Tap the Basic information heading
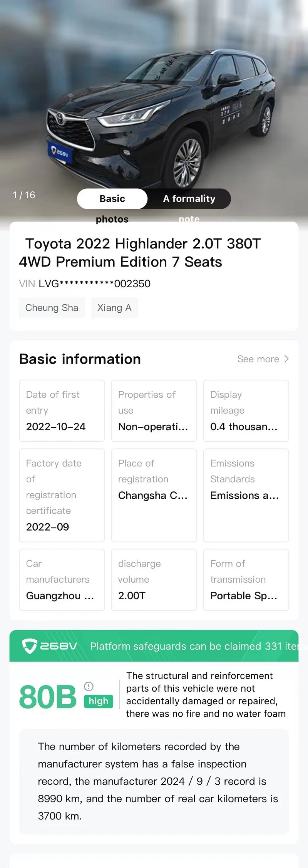Screen dimensions: 308x868 click(80, 359)
